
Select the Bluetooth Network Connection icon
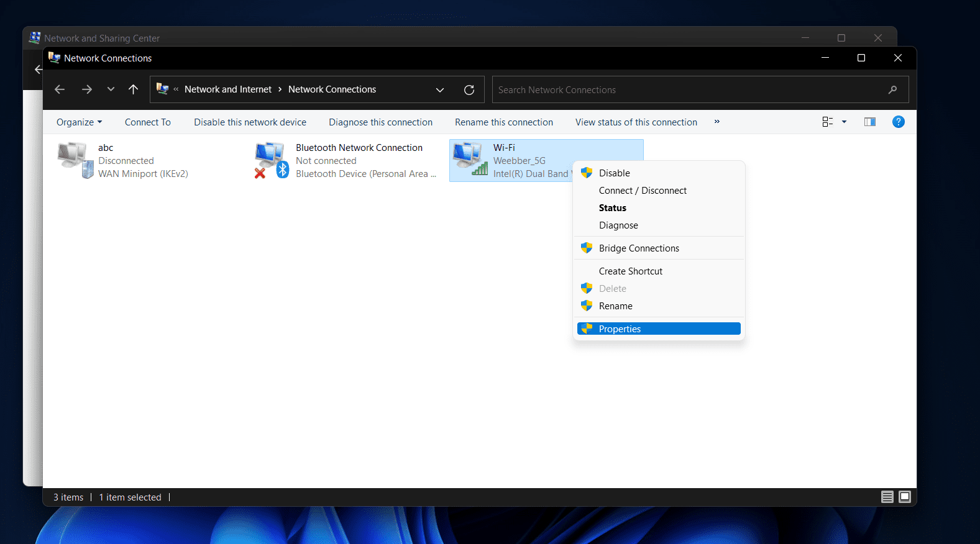pos(272,160)
